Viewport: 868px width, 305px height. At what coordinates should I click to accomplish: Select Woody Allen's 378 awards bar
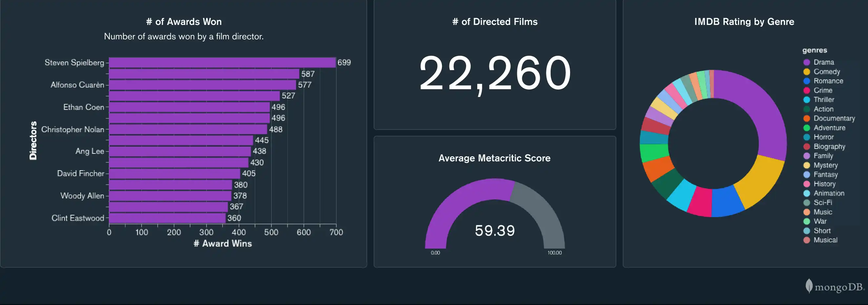(170, 196)
